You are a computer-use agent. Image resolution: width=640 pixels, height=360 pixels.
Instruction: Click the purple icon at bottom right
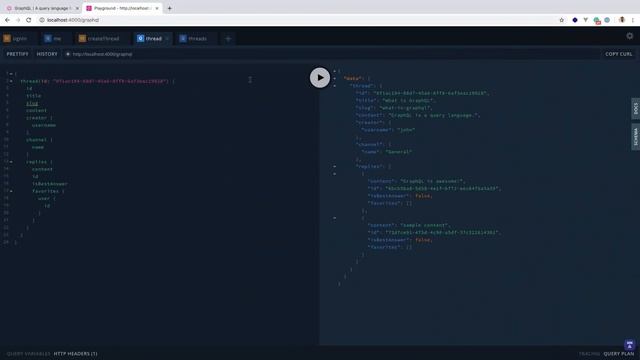point(629,344)
